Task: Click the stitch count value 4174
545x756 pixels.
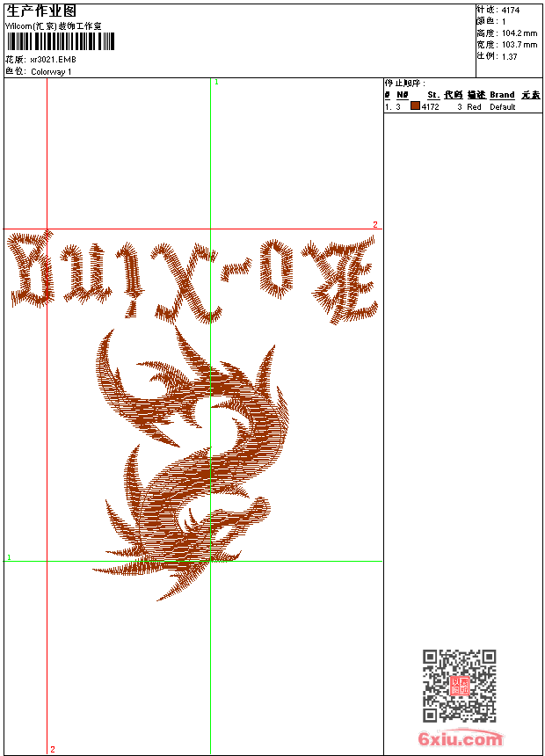Action: coord(511,10)
